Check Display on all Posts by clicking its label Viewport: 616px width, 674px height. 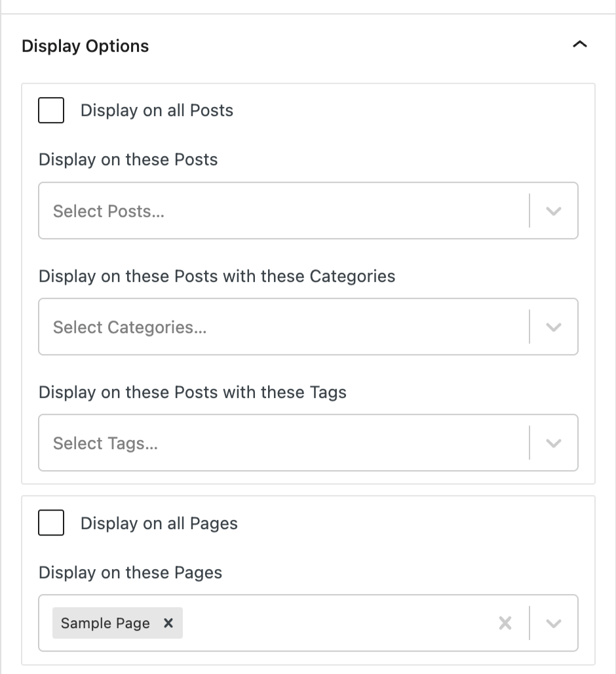(156, 110)
